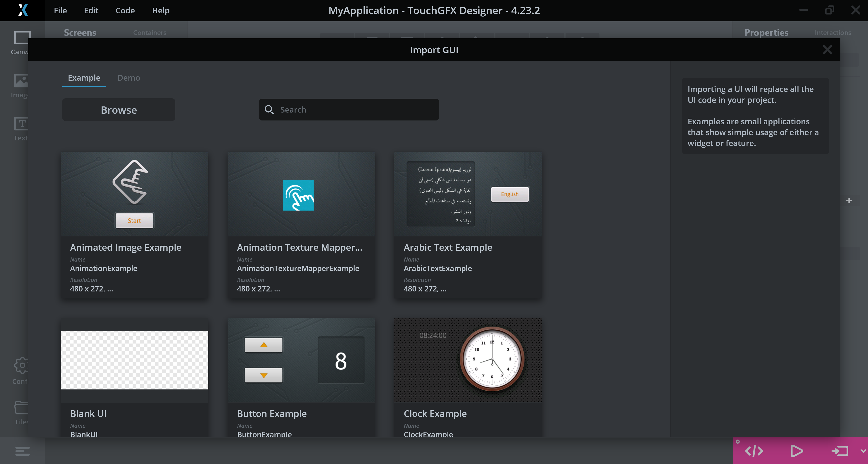Switch to the Demo tab

click(128, 77)
